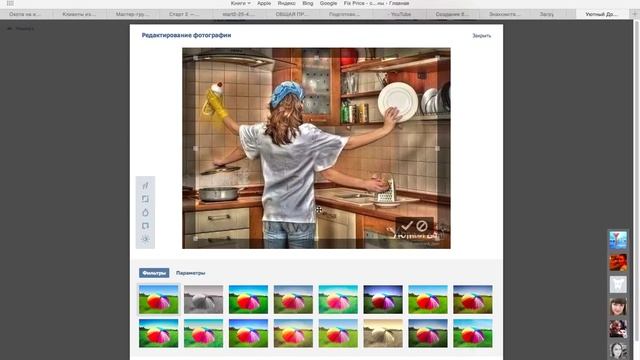The image size is (640, 360).
Task: Open the white cat avatar in right sidebar
Action: pos(618,284)
